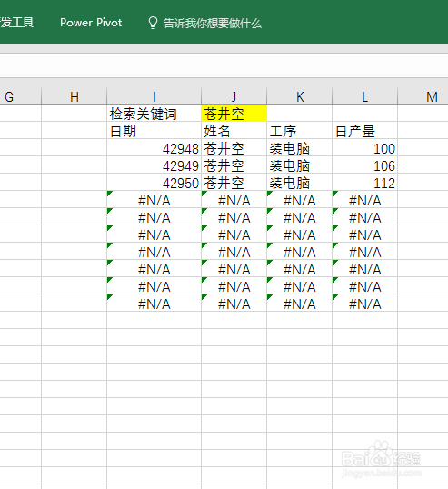The width and height of the screenshot is (448, 489).
Task: Select column H header
Action: point(75,96)
